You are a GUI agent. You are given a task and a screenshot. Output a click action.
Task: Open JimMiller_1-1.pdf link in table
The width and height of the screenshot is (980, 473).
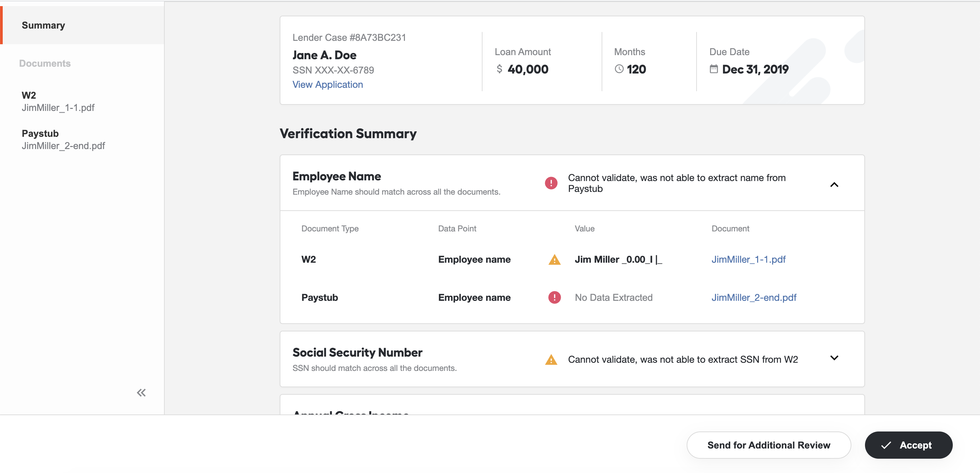point(748,260)
